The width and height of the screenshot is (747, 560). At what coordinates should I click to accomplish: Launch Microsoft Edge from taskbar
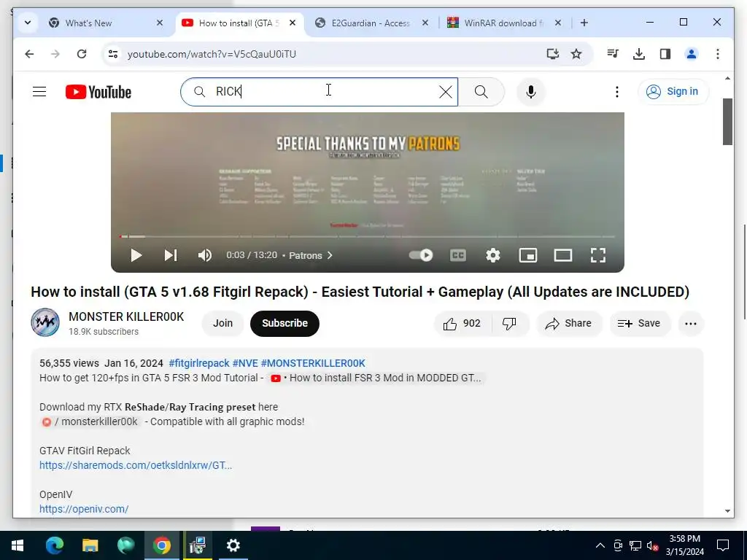(54, 545)
